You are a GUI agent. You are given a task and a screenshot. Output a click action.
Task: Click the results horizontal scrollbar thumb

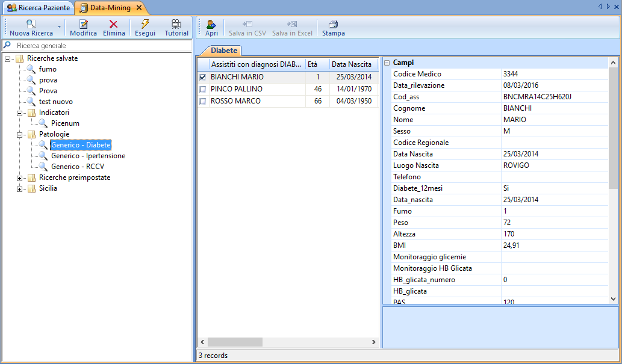click(235, 342)
